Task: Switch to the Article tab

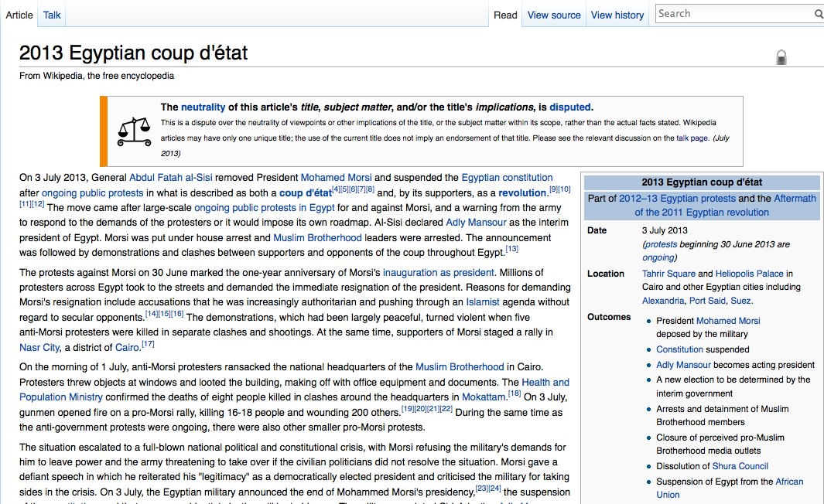Action: coord(19,15)
